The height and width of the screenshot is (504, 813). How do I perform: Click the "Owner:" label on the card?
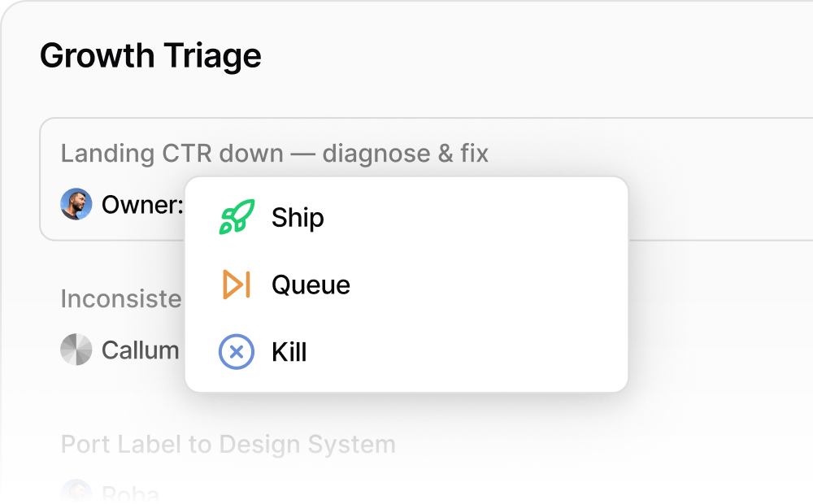point(142,205)
